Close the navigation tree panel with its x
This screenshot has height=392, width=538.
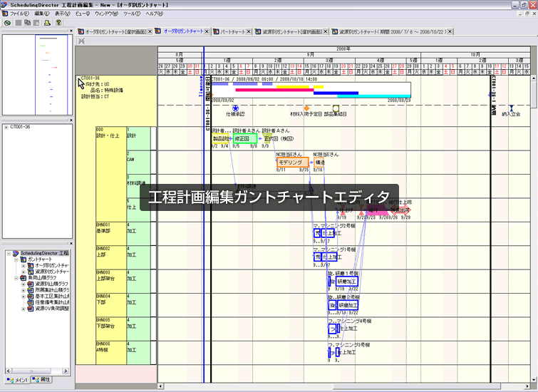[71, 243]
